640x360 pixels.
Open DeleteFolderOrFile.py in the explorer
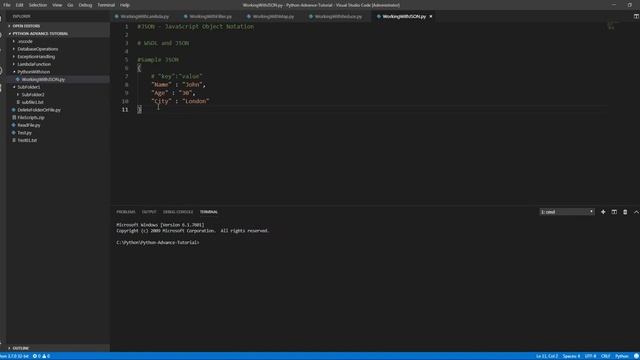(39, 110)
